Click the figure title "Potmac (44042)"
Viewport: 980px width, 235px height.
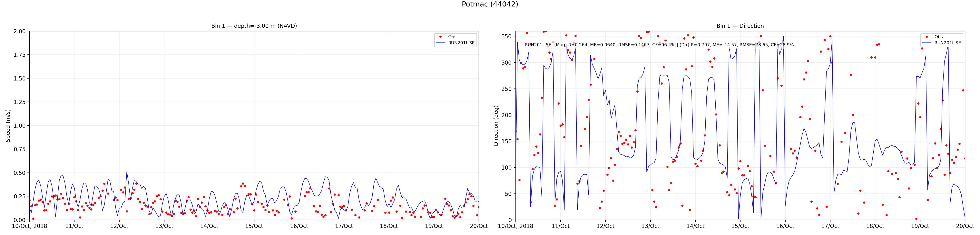[x=490, y=4]
